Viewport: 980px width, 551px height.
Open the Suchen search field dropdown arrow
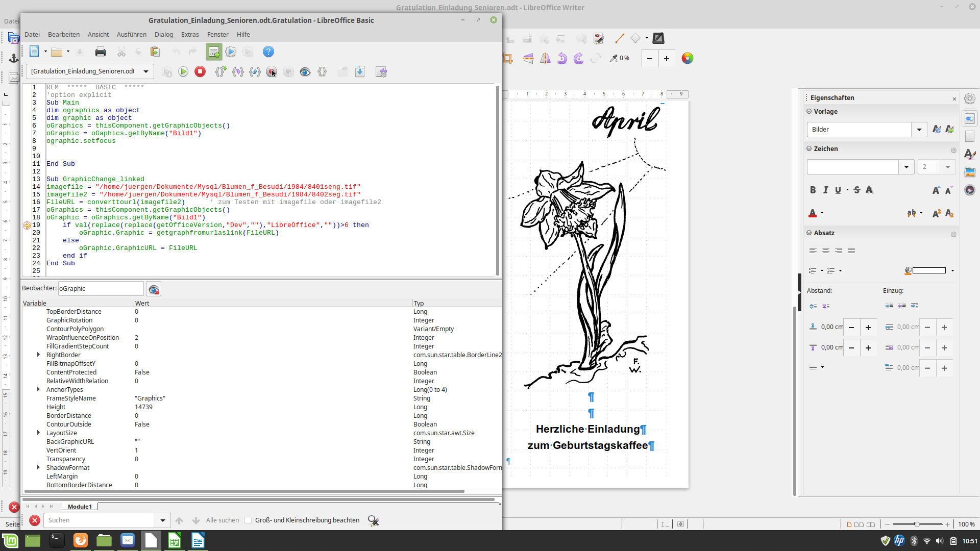pyautogui.click(x=163, y=520)
